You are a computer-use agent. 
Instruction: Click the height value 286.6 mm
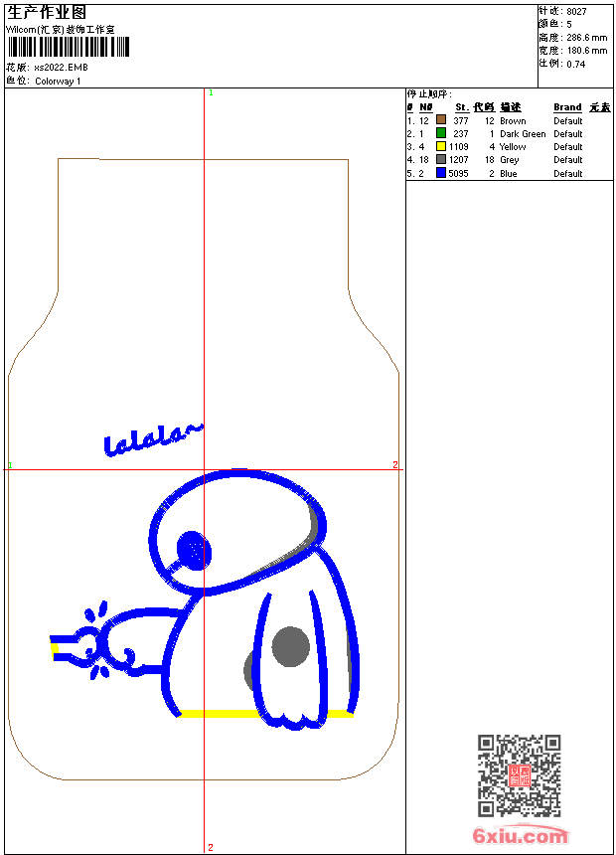pyautogui.click(x=586, y=38)
